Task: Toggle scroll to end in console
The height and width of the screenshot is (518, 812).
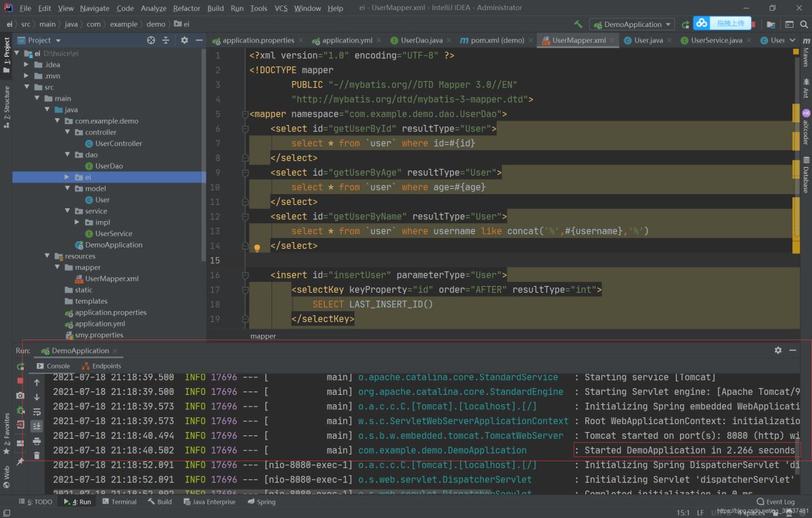Action: [x=37, y=426]
